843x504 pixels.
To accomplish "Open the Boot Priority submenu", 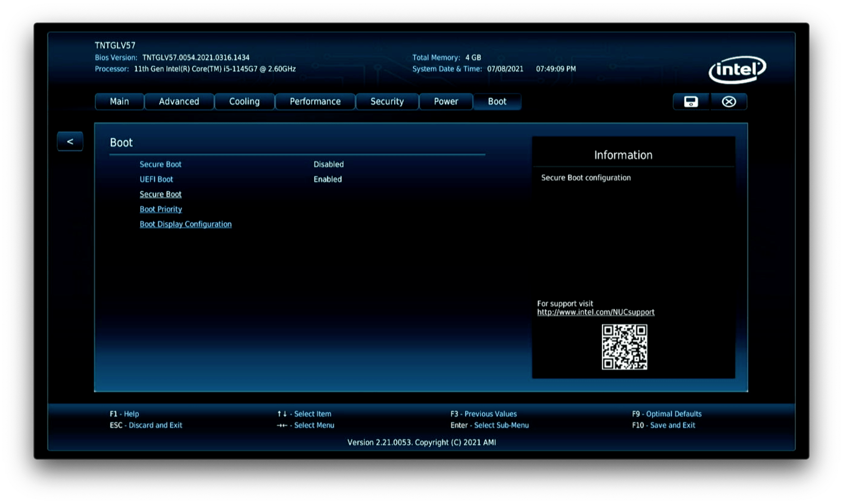I will pyautogui.click(x=161, y=209).
